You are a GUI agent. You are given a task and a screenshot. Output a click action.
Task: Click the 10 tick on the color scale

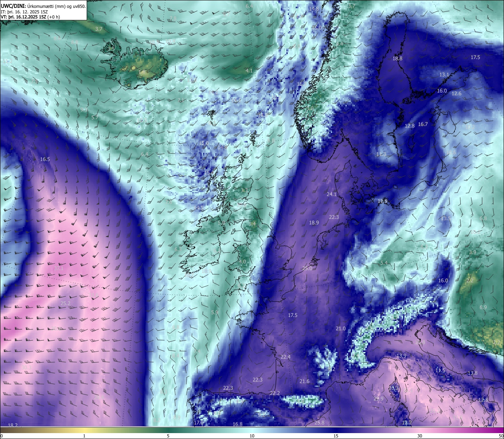pos(252,436)
